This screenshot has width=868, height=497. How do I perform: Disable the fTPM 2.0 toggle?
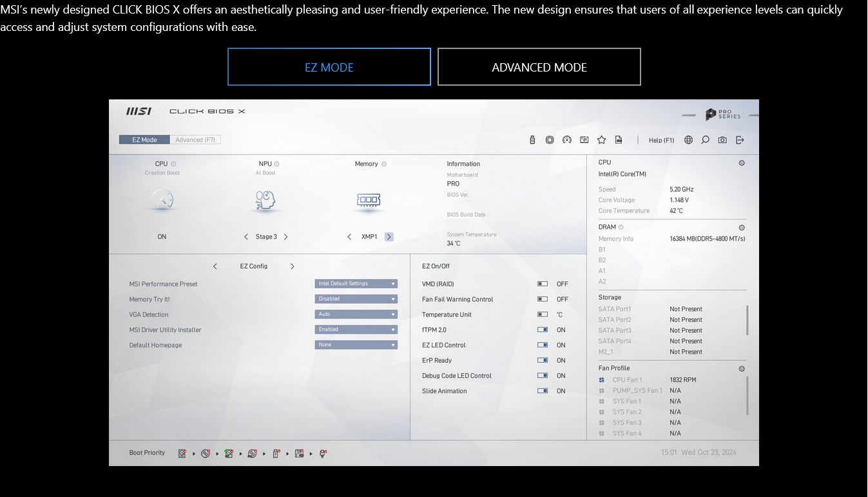point(543,329)
